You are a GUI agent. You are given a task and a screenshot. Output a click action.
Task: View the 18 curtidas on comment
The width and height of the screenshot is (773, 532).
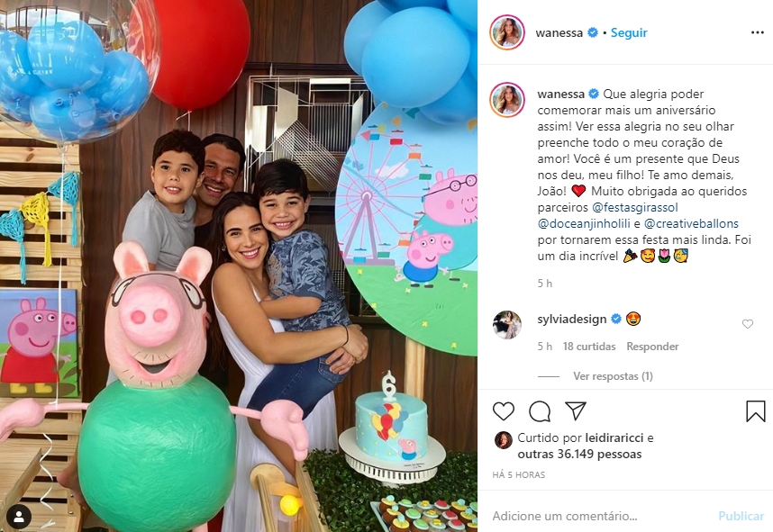pos(589,347)
